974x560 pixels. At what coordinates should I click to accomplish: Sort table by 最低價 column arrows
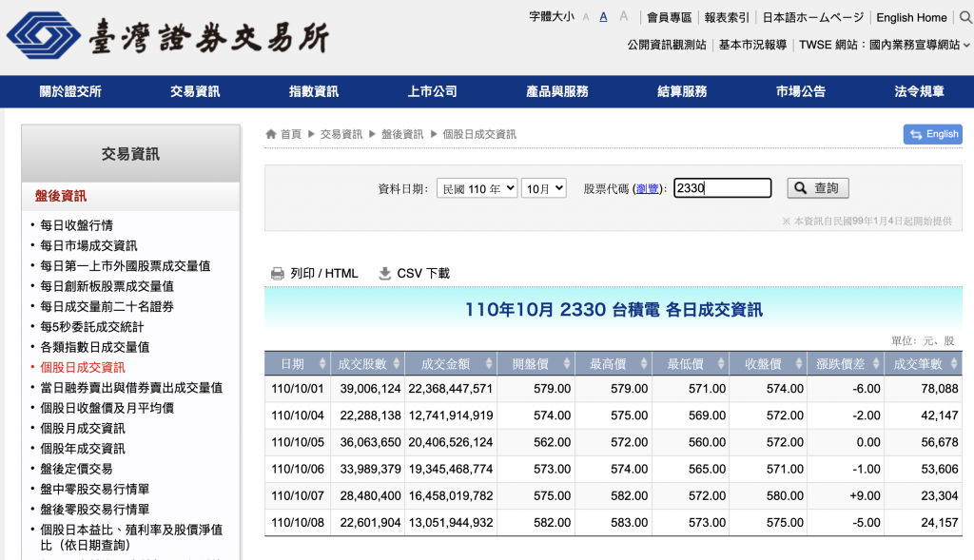tap(721, 363)
